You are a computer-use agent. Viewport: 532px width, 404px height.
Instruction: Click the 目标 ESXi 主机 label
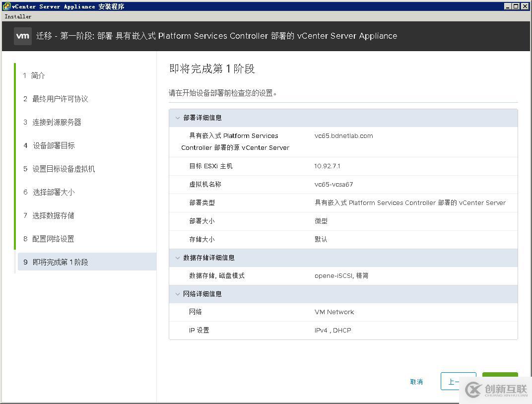211,166
